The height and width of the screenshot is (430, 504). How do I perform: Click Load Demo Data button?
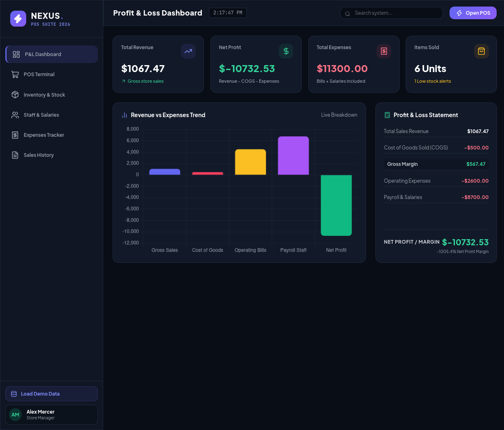(x=52, y=394)
